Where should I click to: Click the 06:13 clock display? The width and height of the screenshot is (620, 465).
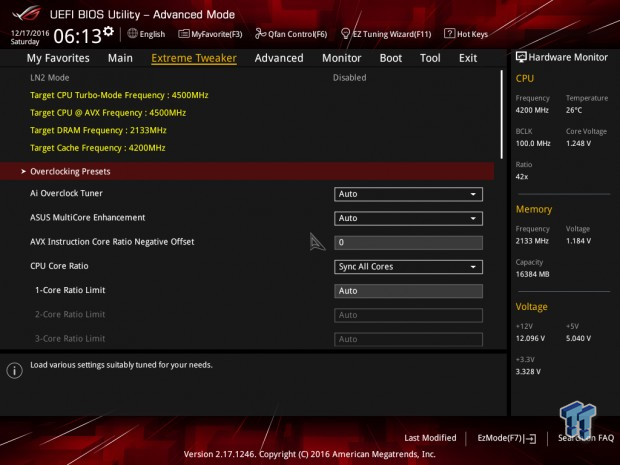click(x=78, y=36)
